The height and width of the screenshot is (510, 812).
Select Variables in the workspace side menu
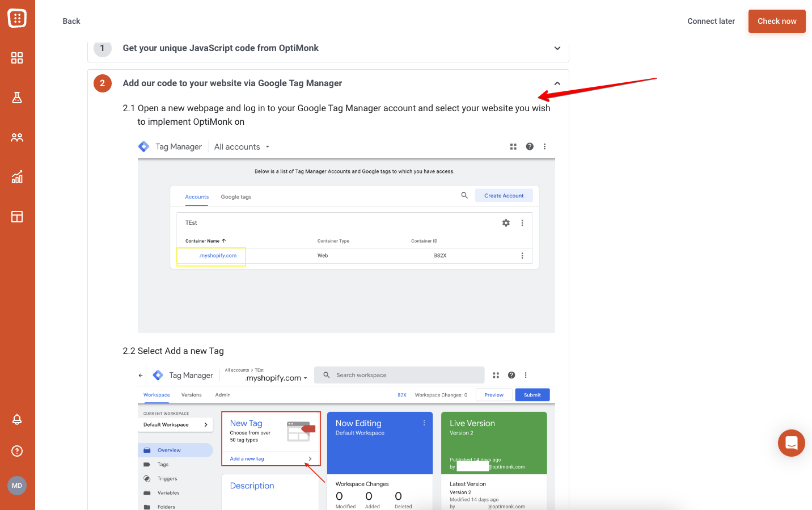(168, 493)
